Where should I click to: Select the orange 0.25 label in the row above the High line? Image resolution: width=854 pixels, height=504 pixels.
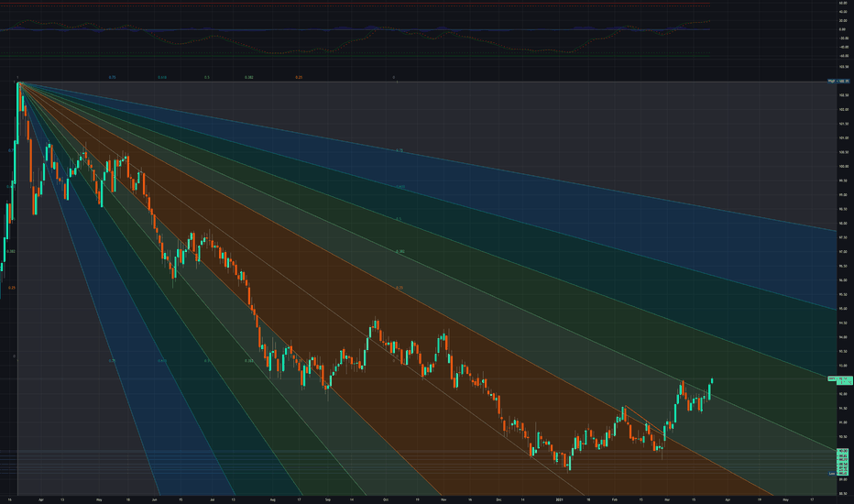tap(299, 77)
